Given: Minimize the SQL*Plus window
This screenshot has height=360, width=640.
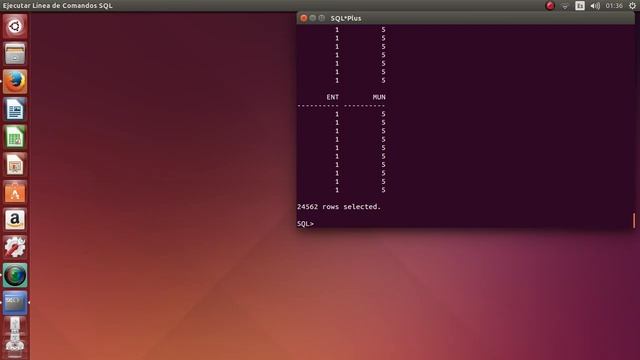Looking at the screenshot, I should tap(313, 18).
